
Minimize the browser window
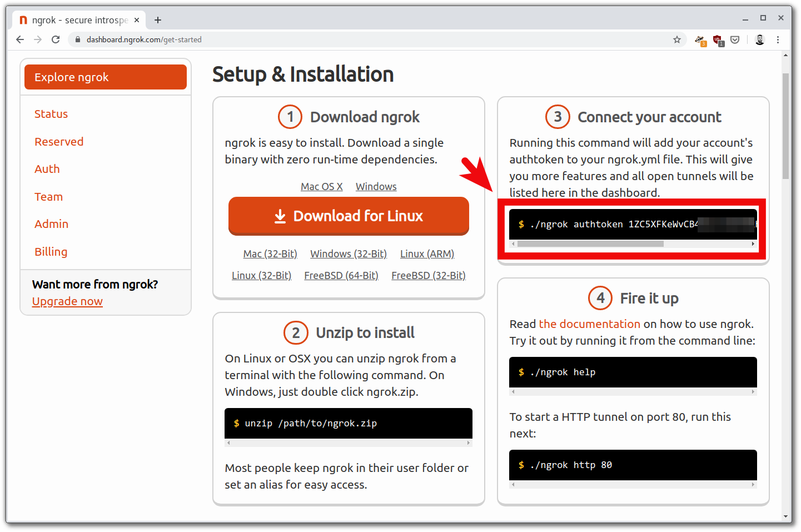coord(745,19)
